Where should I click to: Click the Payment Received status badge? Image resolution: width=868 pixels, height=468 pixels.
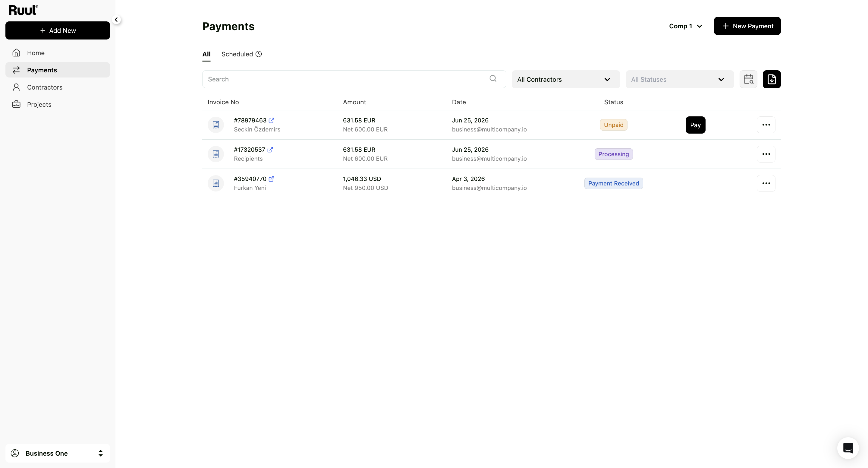coord(614,183)
